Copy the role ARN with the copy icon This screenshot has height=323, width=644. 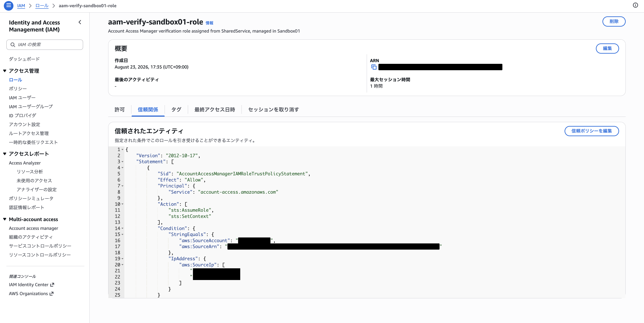pyautogui.click(x=374, y=67)
